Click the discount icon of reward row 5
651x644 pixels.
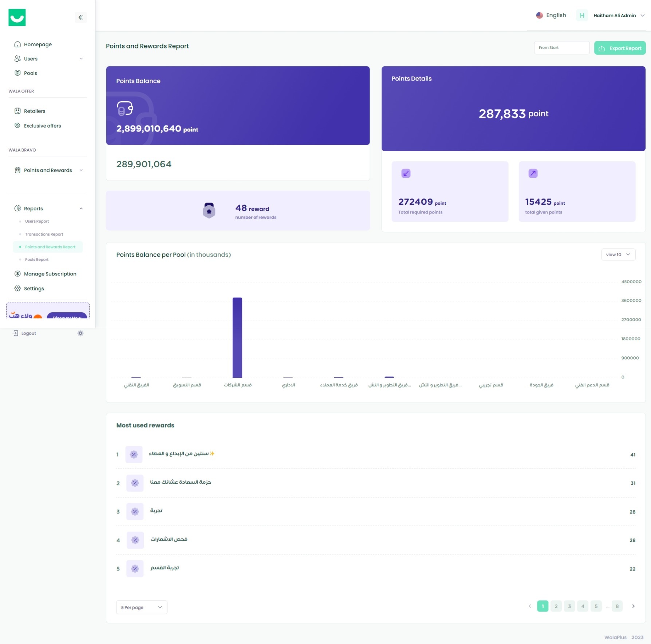click(135, 569)
